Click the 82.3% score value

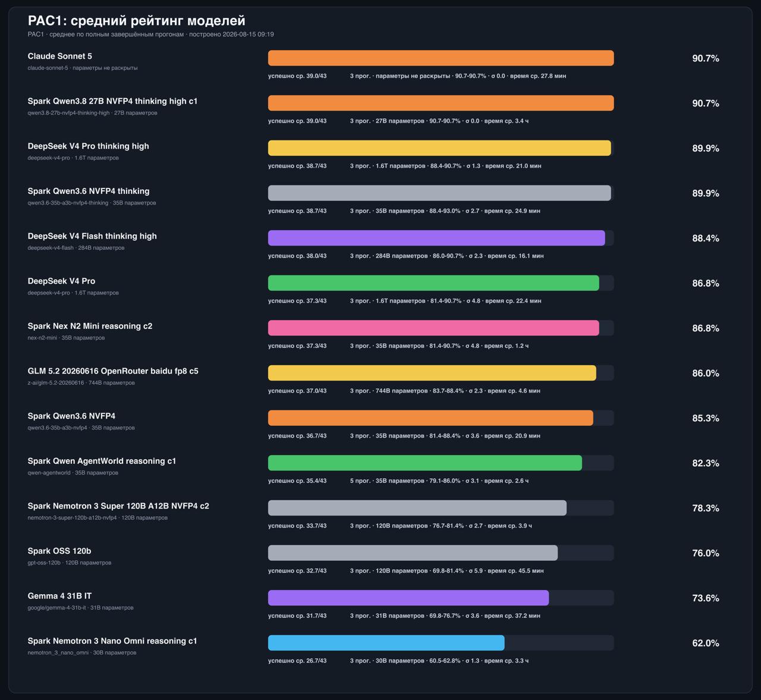[x=706, y=463]
